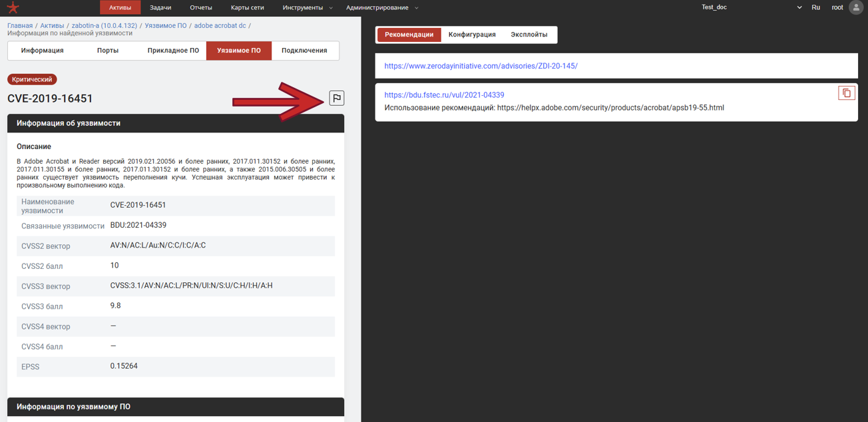
Task: Click the Главная breadcrumb link
Action: [20, 26]
